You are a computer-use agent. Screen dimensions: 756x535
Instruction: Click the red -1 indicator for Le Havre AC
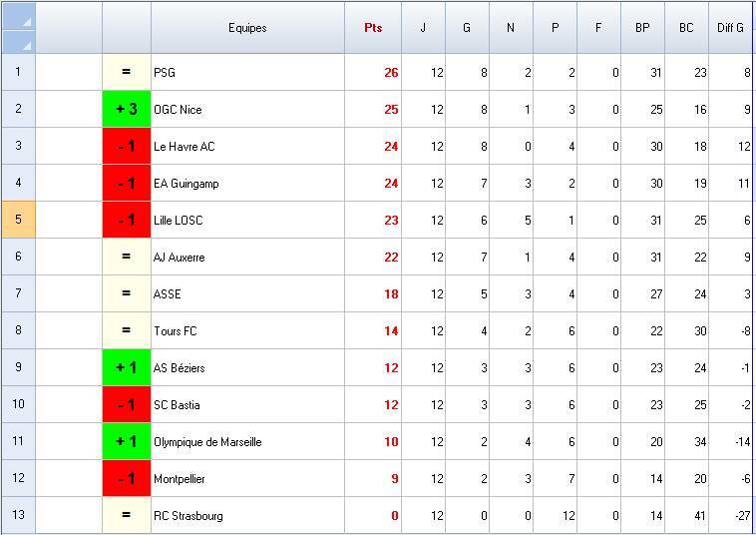(127, 147)
